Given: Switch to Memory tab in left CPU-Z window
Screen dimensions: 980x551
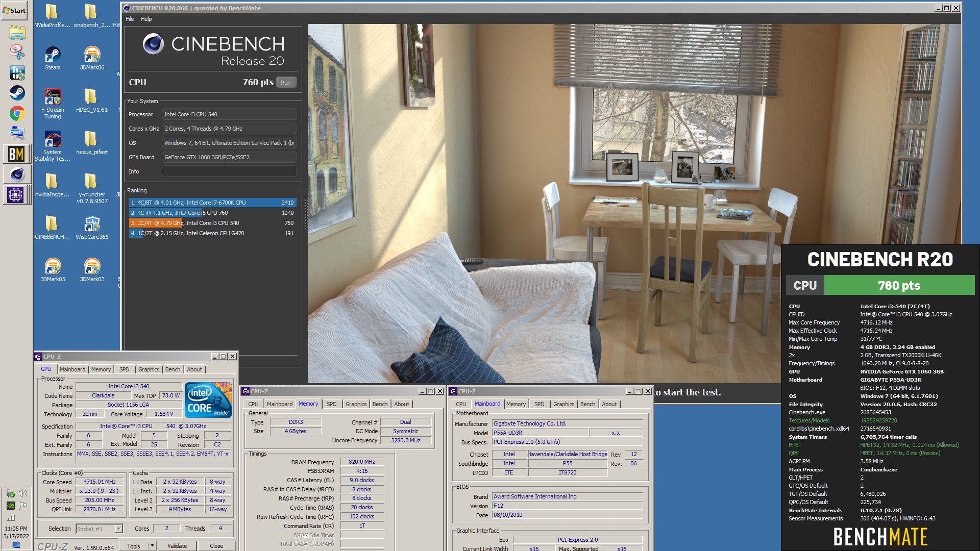Looking at the screenshot, I should (x=101, y=369).
